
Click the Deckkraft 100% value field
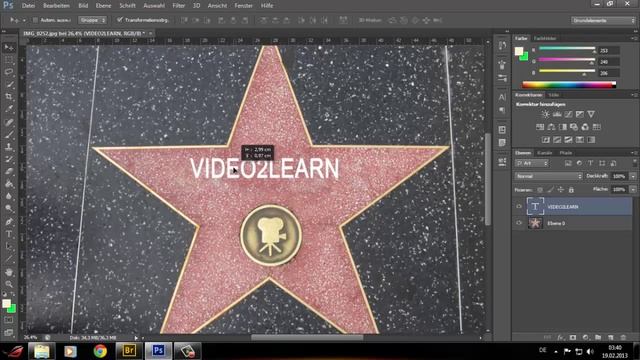point(620,176)
